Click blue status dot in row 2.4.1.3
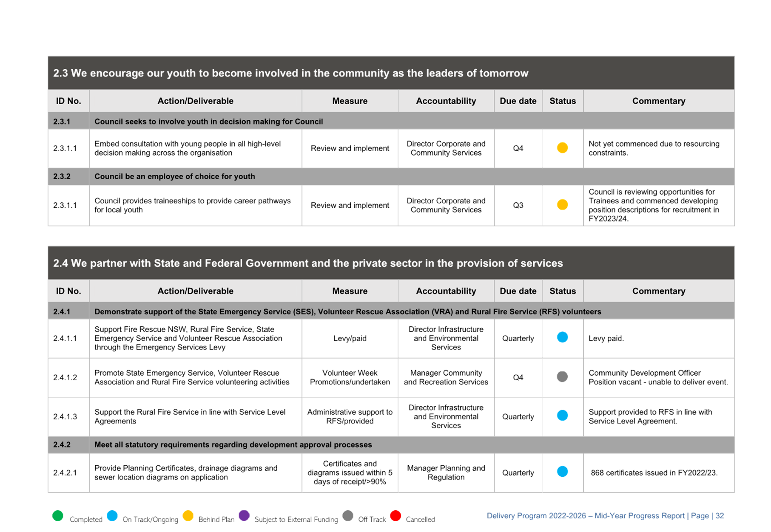The image size is (771, 532). (562, 416)
